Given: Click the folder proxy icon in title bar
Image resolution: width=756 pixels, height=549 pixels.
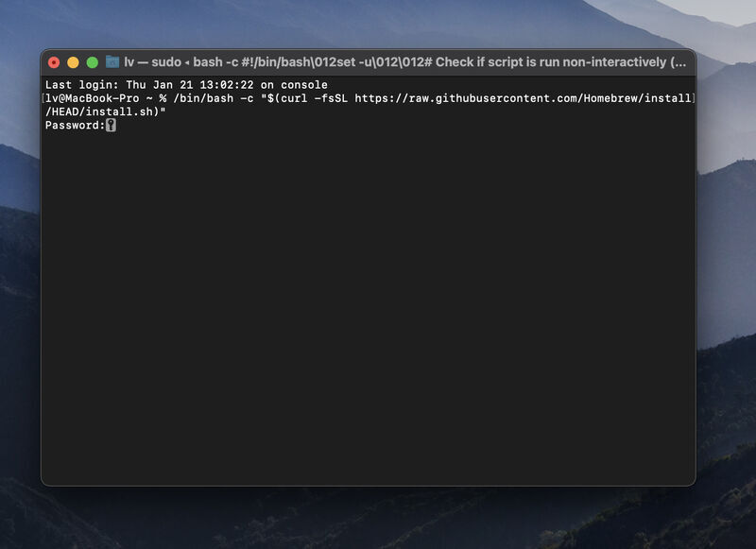Looking at the screenshot, I should (112, 61).
